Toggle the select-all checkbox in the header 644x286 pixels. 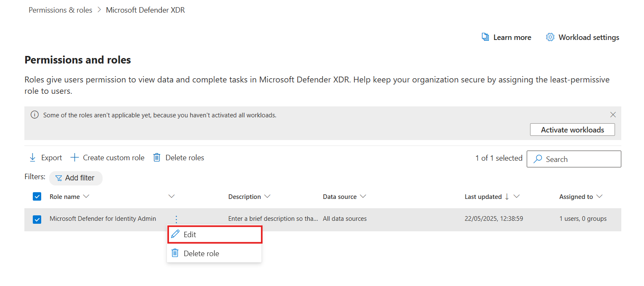pos(37,196)
